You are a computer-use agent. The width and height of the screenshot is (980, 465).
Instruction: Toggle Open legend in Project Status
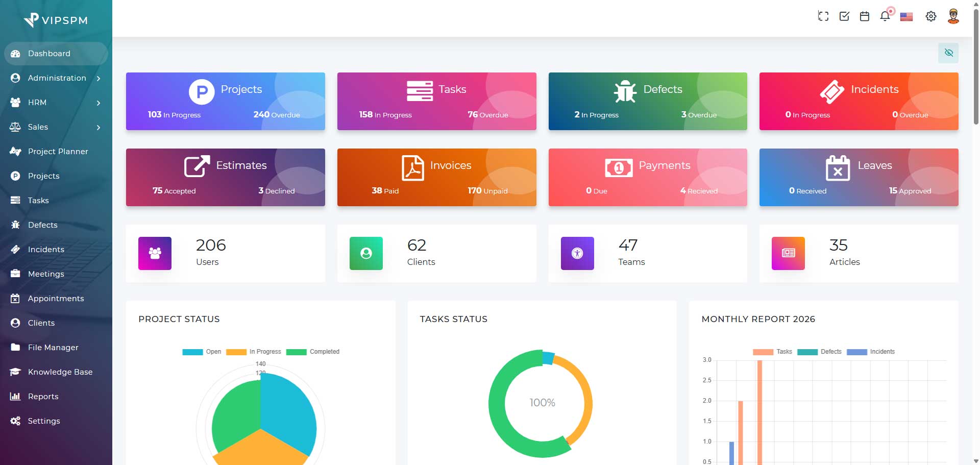pyautogui.click(x=202, y=352)
